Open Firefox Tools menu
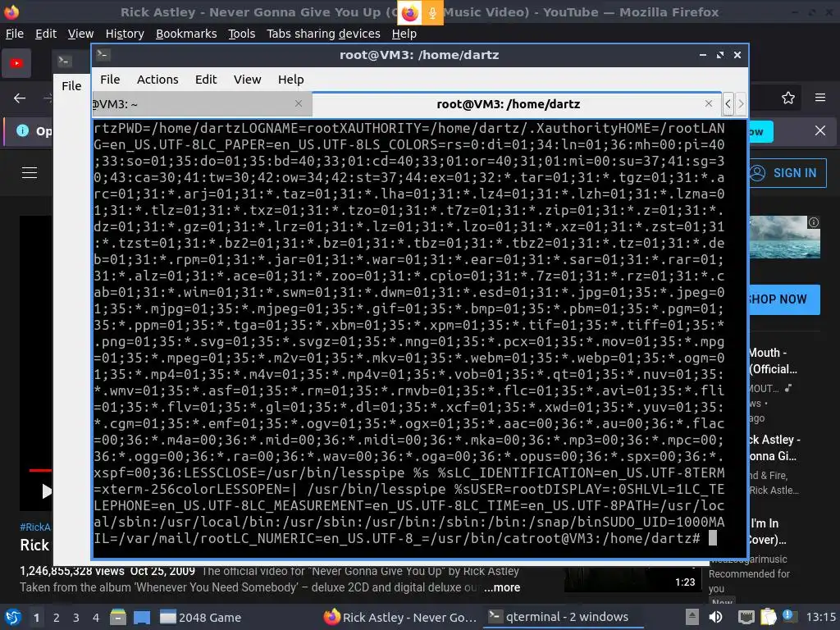This screenshot has width=840, height=630. (242, 34)
